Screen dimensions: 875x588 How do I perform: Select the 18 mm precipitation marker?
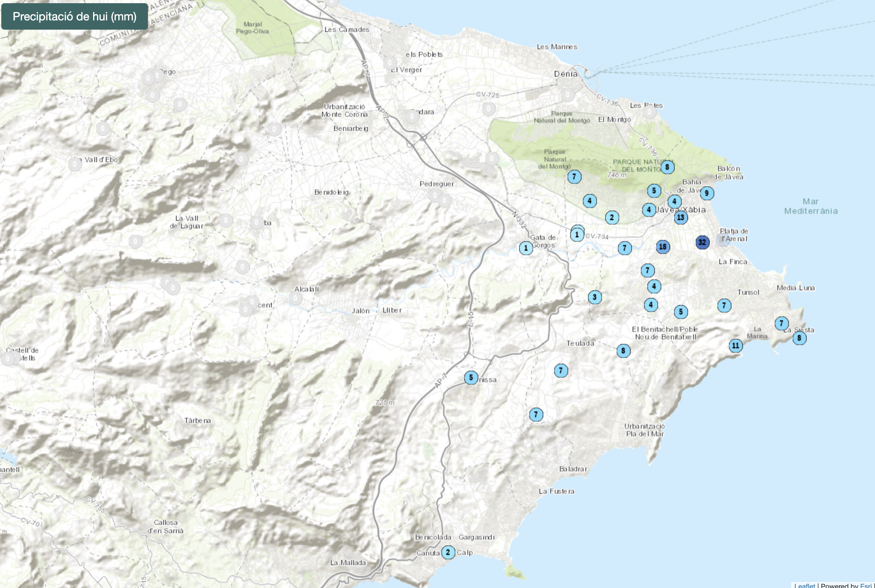(x=663, y=247)
